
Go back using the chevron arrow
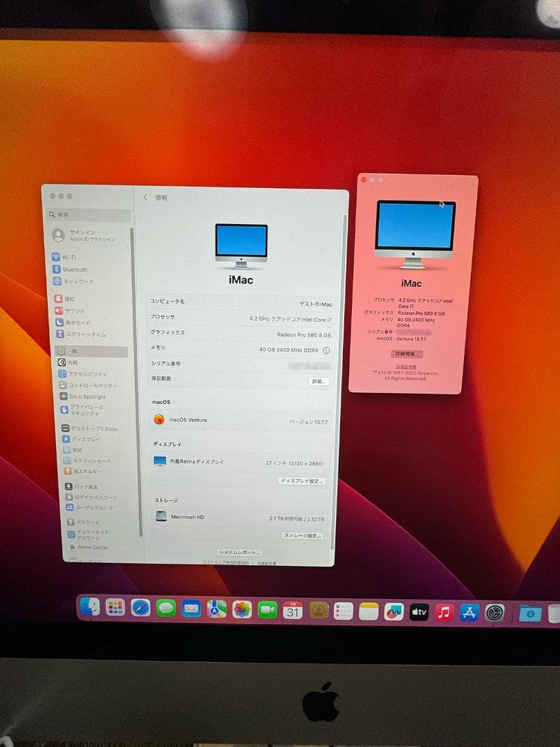click(145, 197)
